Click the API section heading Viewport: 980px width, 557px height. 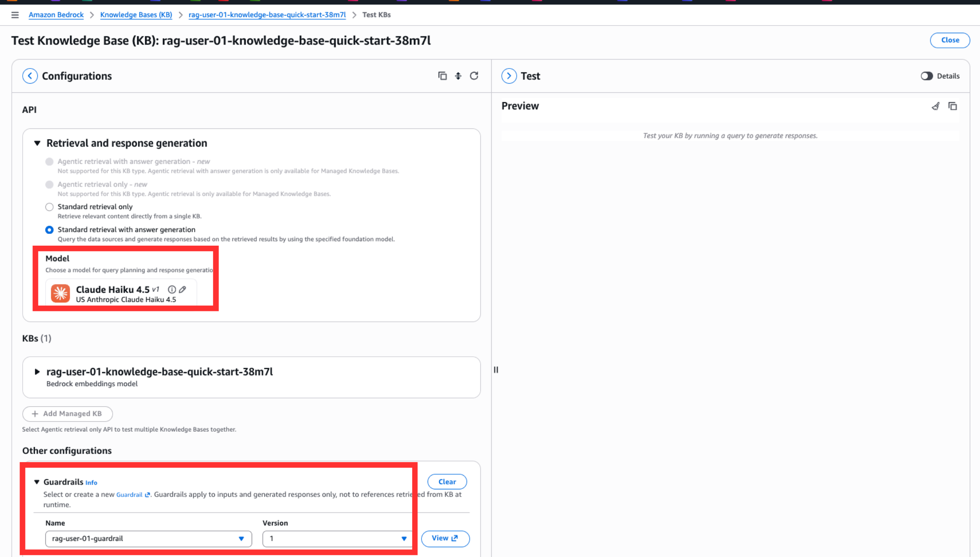click(29, 110)
